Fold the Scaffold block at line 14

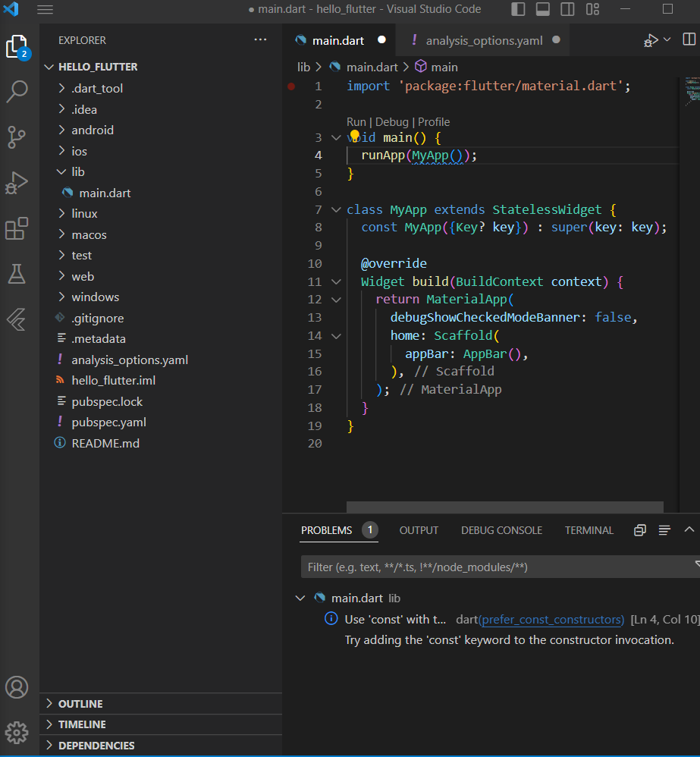pos(336,336)
